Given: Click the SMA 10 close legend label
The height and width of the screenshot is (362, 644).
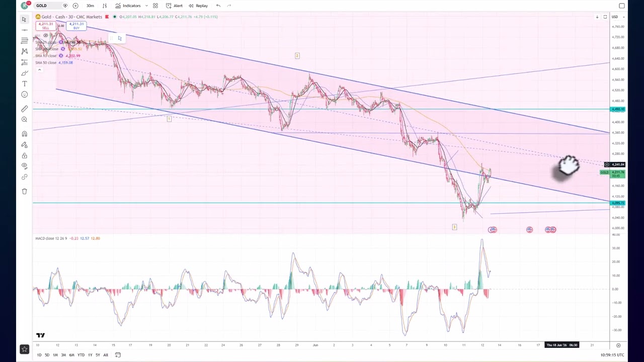Looking at the screenshot, I should coord(46,56).
